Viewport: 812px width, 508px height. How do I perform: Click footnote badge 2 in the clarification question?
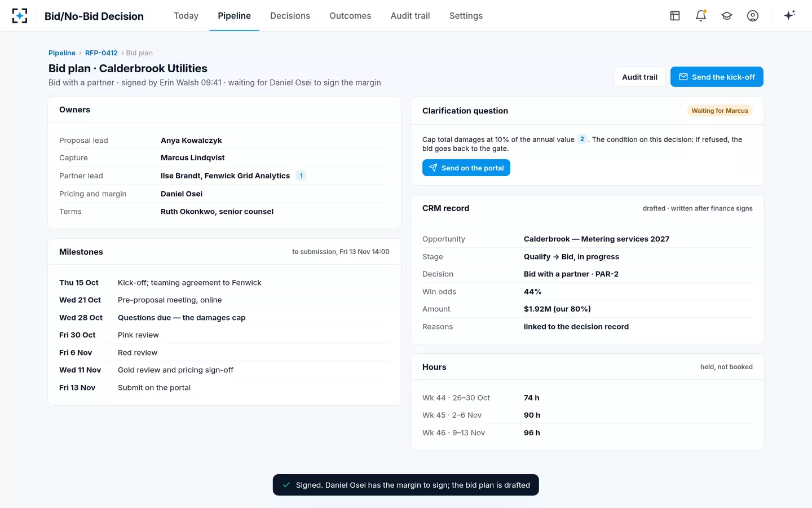tap(582, 139)
